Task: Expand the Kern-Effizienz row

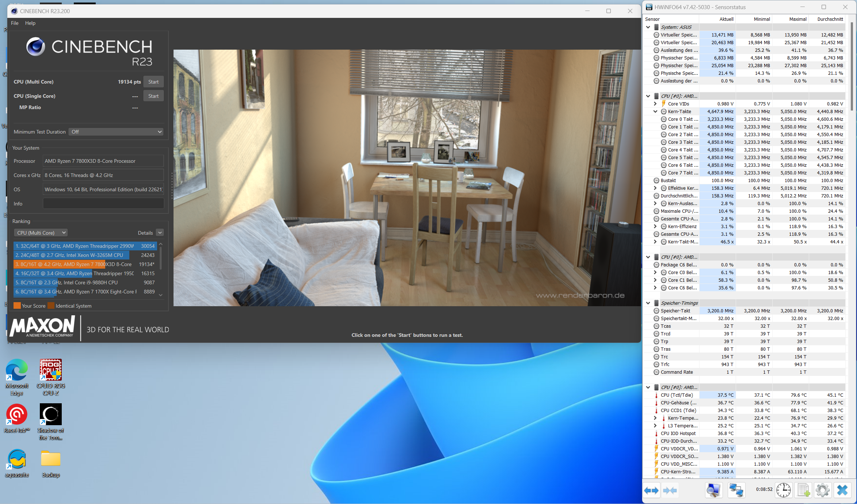Action: tap(655, 226)
